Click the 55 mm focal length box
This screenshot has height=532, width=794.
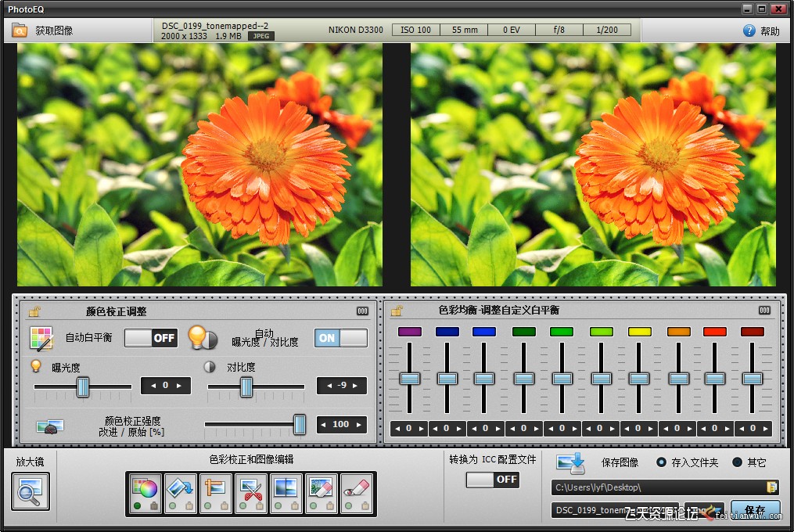pos(465,30)
